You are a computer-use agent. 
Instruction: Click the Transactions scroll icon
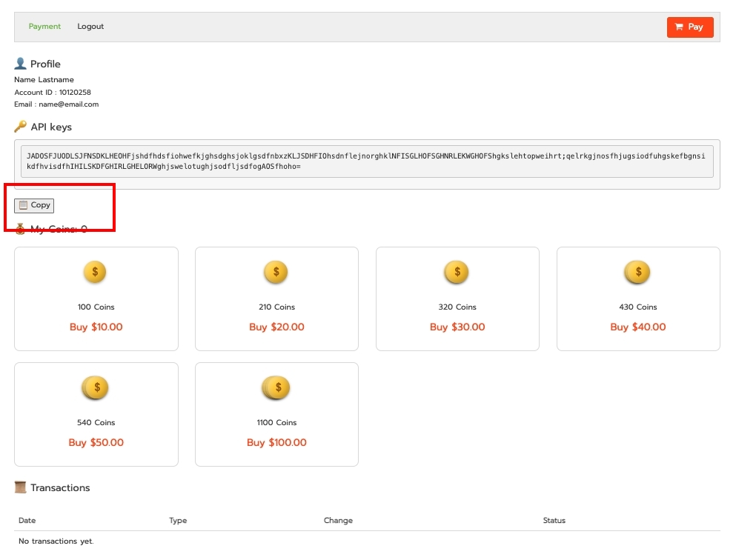coord(21,487)
